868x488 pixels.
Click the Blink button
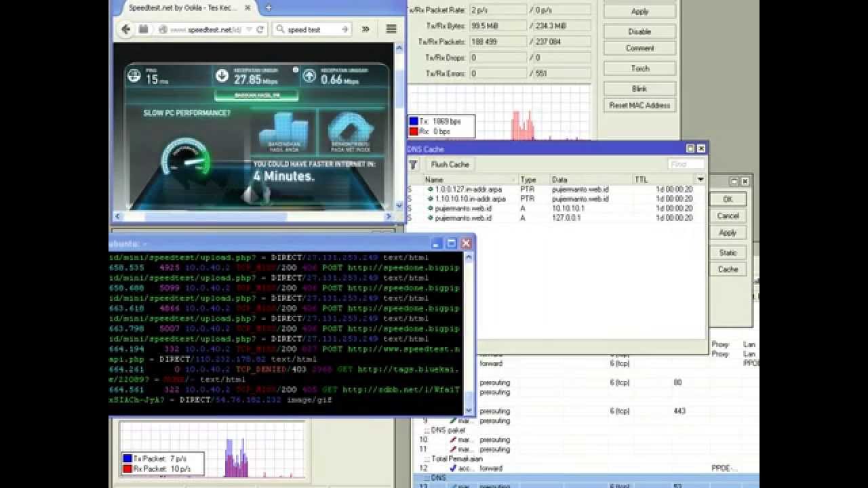[x=639, y=89]
